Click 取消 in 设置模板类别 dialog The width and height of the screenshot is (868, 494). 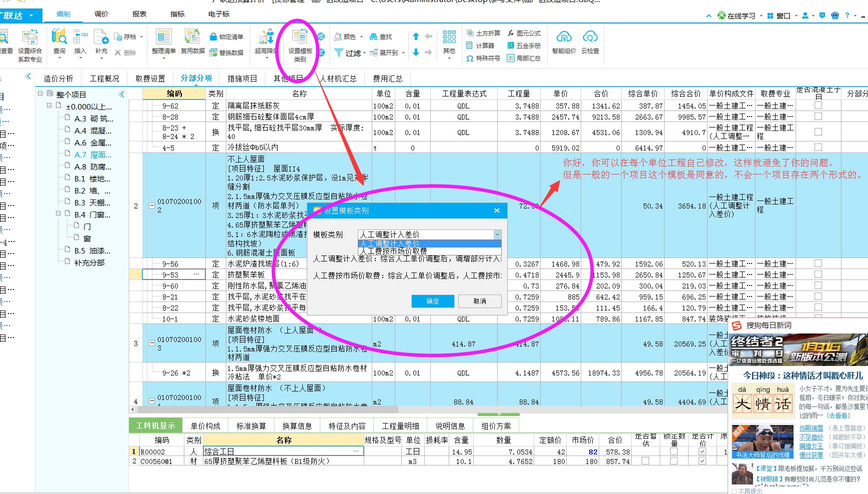480,301
